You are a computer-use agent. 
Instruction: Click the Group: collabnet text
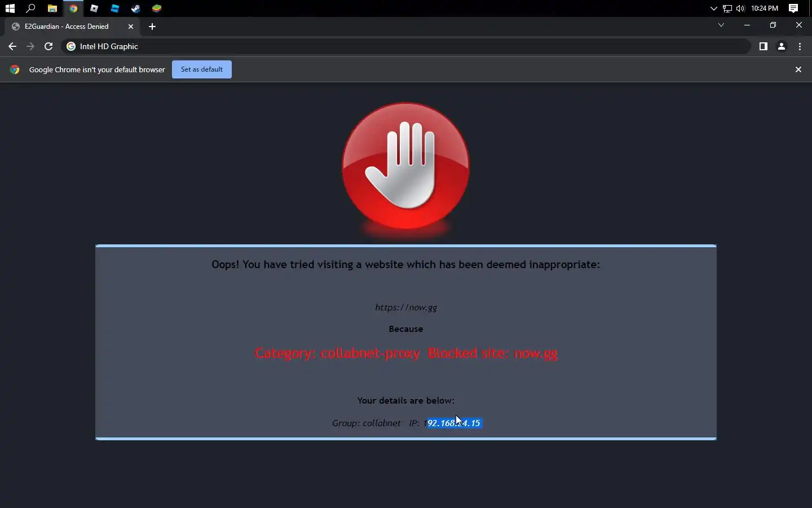click(367, 423)
